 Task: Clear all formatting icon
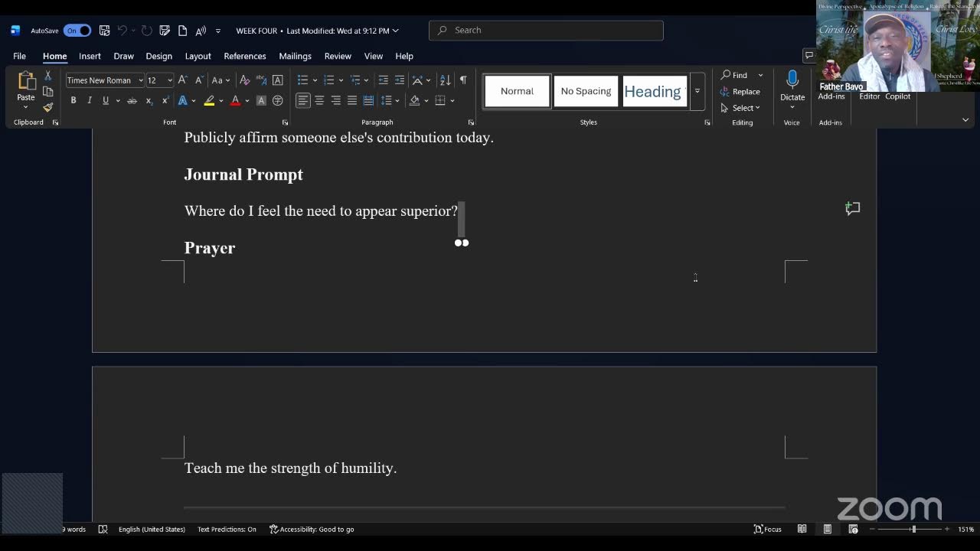point(244,80)
